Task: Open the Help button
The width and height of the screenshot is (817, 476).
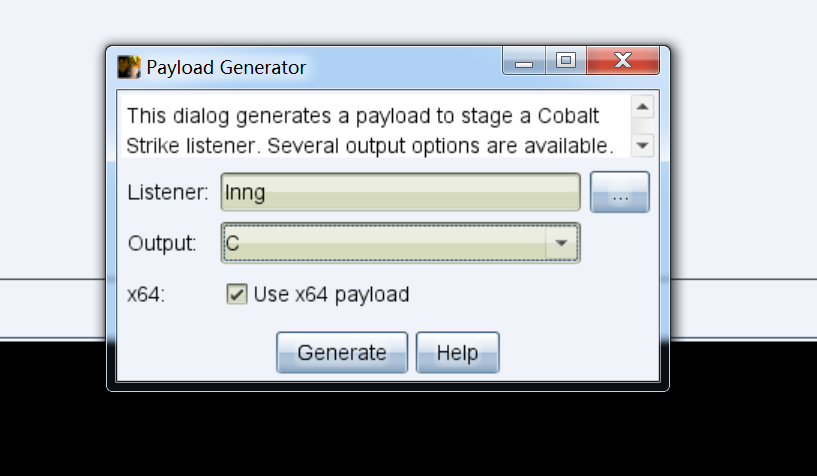Action: (x=457, y=353)
